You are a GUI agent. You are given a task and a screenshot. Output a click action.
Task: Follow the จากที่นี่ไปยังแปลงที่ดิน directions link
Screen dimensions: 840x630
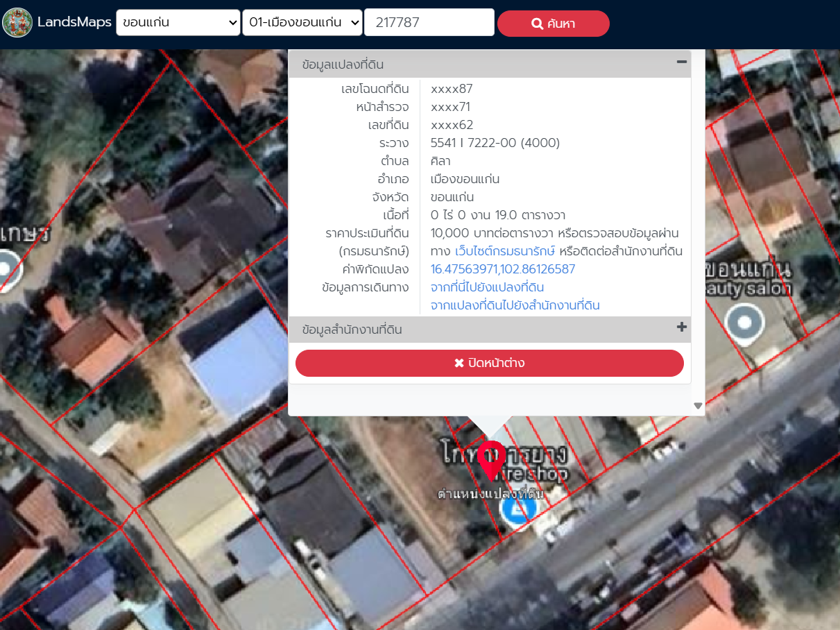point(487,287)
